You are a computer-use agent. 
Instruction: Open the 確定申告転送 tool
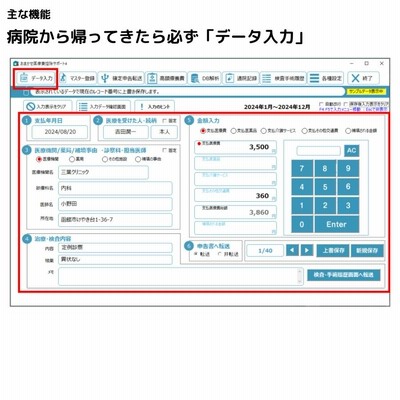tap(121, 78)
